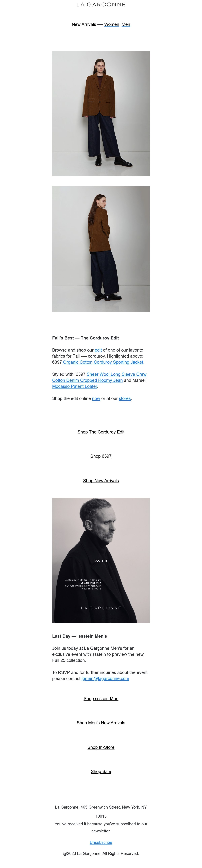Follow the 'edit' link in the paragraph
Image resolution: width=202 pixels, height=868 pixels.
point(98,350)
